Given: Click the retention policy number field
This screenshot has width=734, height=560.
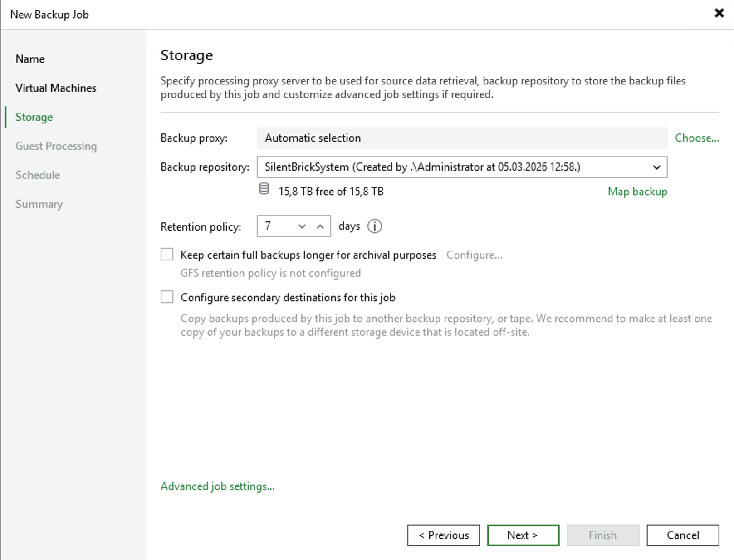Looking at the screenshot, I should tap(277, 226).
